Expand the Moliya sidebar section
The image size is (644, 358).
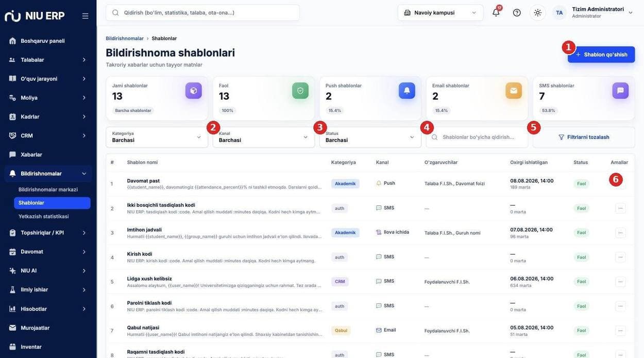(x=48, y=97)
